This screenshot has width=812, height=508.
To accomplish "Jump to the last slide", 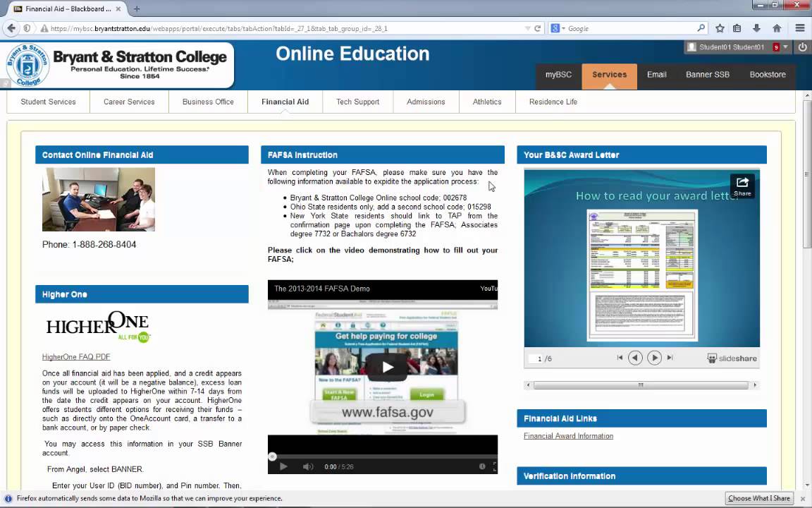I will click(x=670, y=358).
